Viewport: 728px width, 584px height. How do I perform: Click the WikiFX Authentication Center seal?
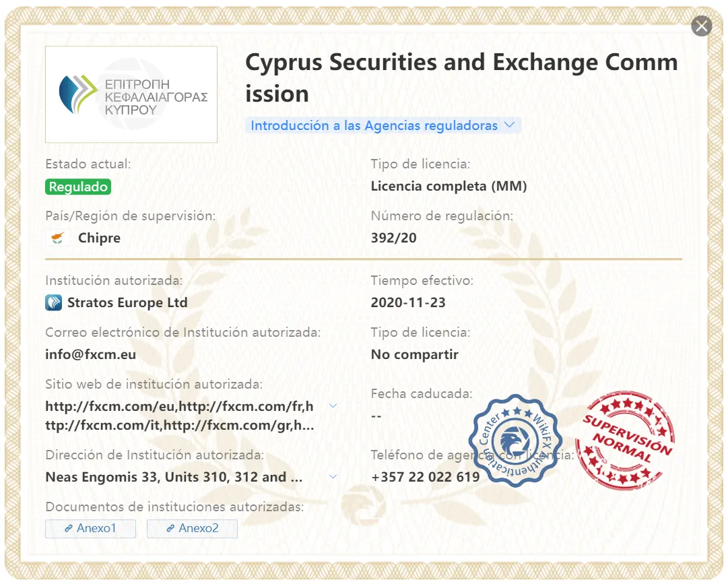point(515,440)
